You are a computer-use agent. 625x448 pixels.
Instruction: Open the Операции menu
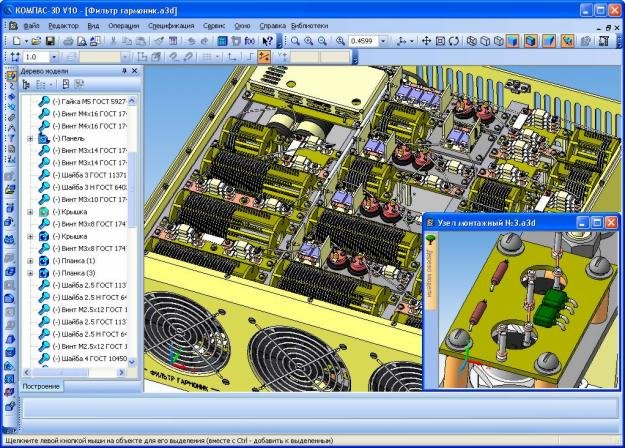click(125, 22)
